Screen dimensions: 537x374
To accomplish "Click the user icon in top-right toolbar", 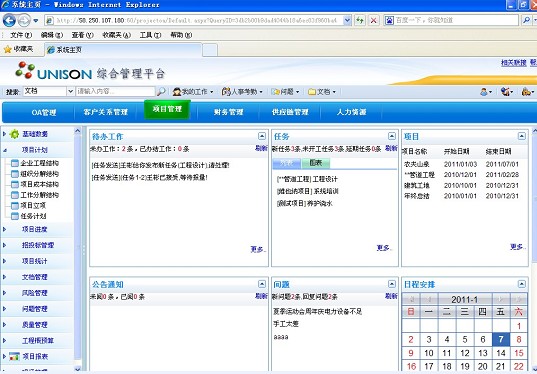I will [484, 91].
